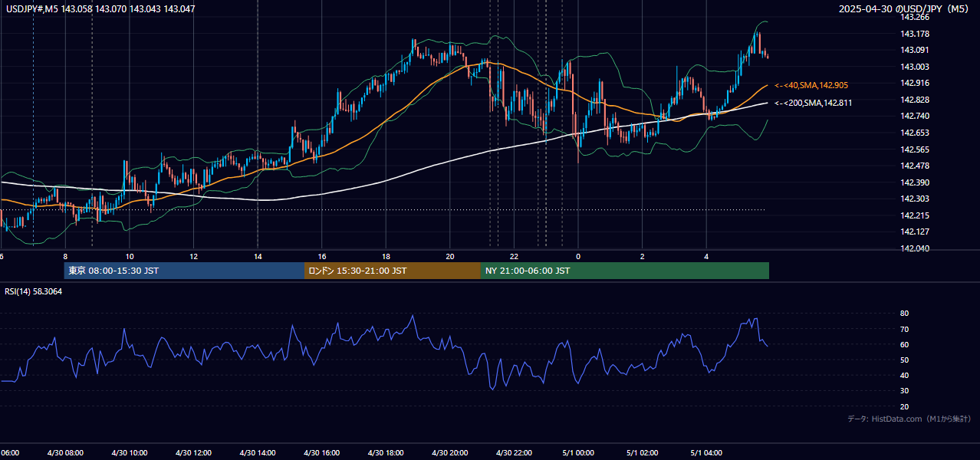The width and height of the screenshot is (980, 460).
Task: Click the NY 21:00-06:00 JST session bar
Action: (x=625, y=271)
